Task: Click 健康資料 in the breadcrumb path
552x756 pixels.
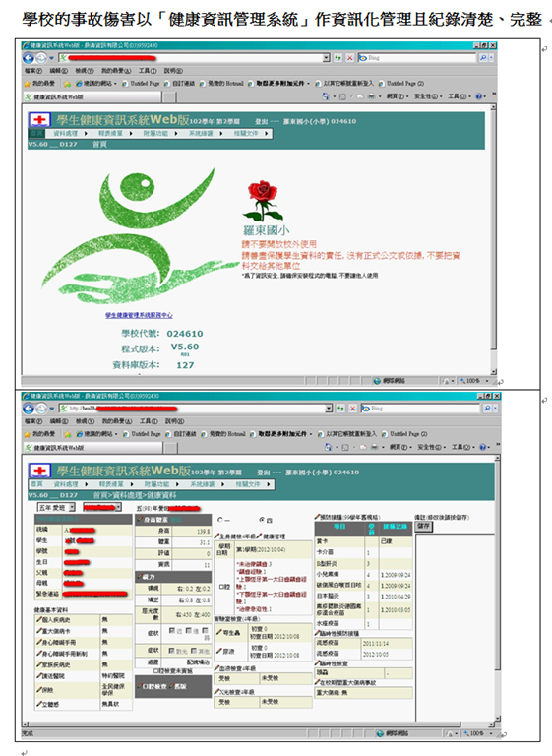Action: click(x=161, y=495)
